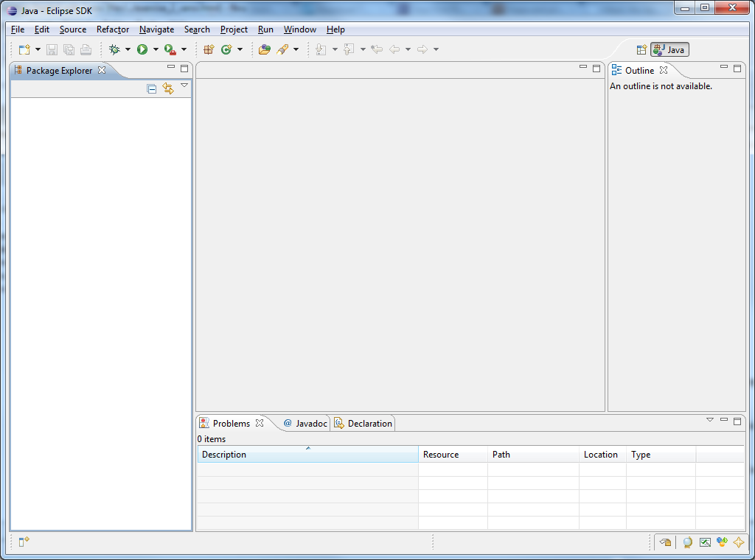Click the Open Type folder icon
Image resolution: width=755 pixels, height=560 pixels.
(x=264, y=49)
